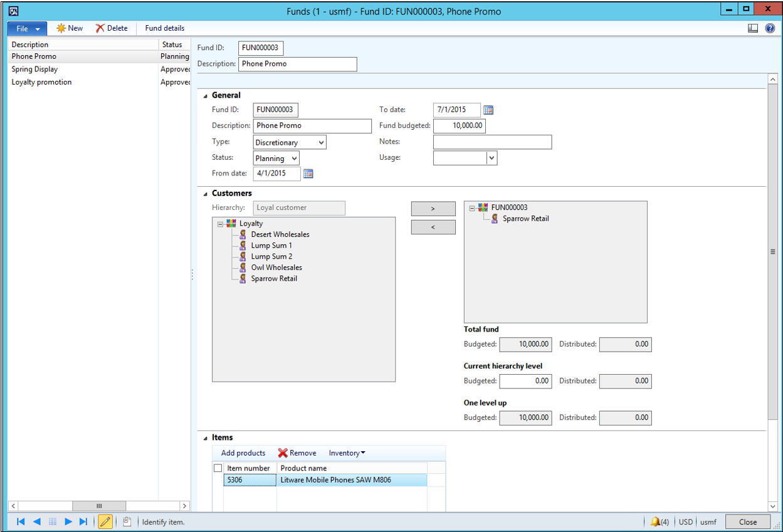Open the File menu
Screen dimensions: 783x532
click(27, 28)
